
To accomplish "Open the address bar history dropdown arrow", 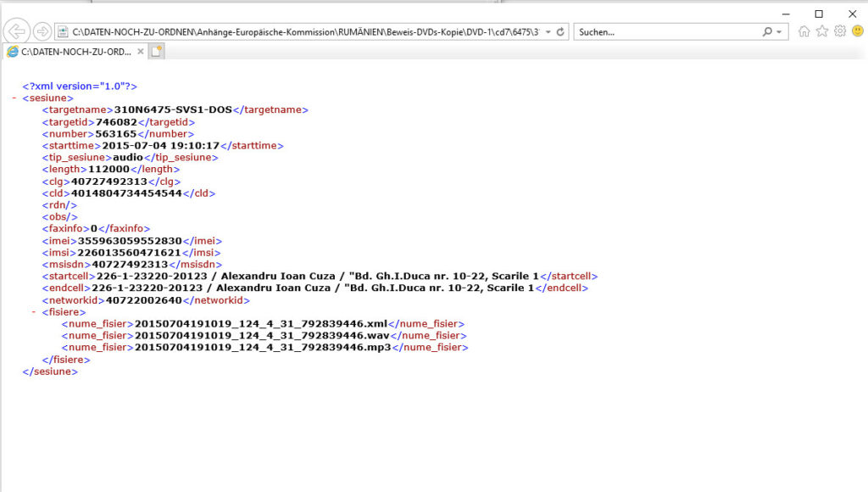I will point(548,32).
